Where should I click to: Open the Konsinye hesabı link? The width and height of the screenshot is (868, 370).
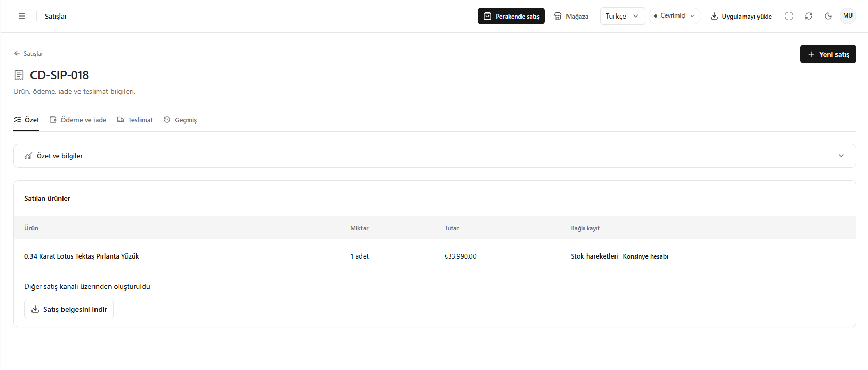click(645, 256)
